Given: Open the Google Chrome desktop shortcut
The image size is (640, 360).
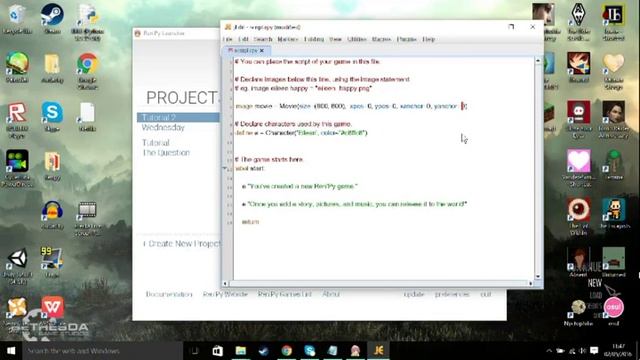Looking at the screenshot, I should click(87, 70).
